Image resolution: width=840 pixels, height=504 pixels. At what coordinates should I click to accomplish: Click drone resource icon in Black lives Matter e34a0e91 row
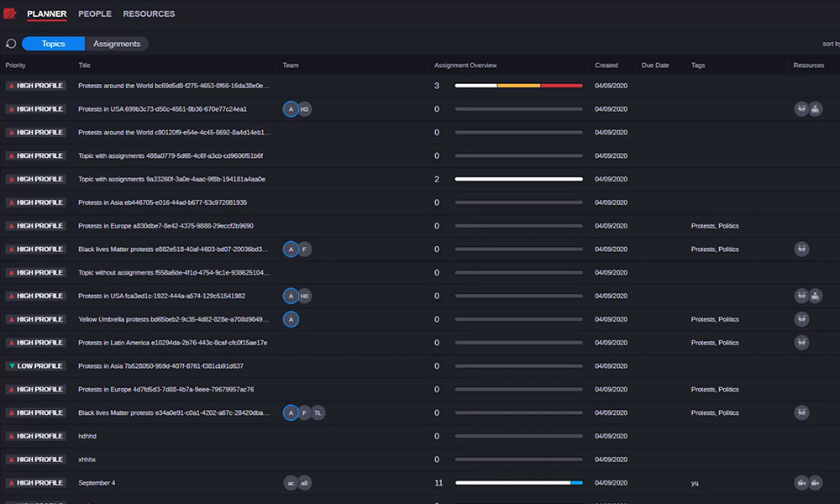[801, 413]
